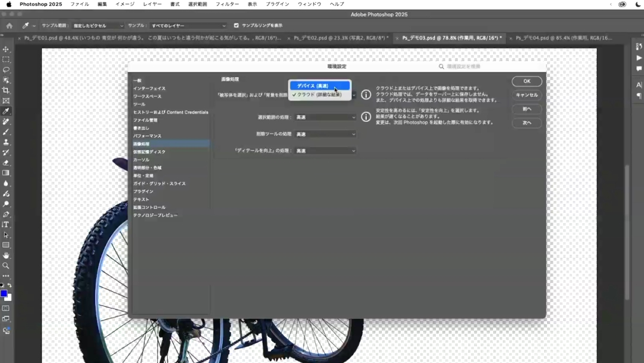Open the ファイル menu
The height and width of the screenshot is (363, 644).
(x=80, y=4)
